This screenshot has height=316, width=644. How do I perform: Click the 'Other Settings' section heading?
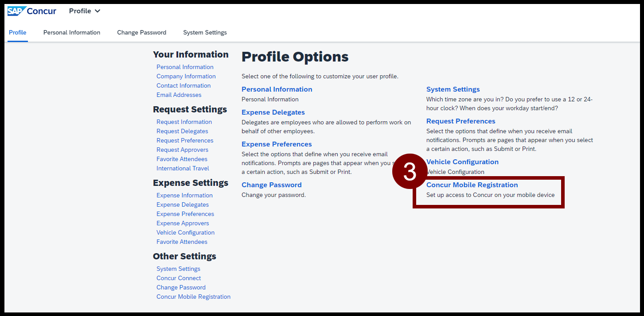click(x=184, y=256)
